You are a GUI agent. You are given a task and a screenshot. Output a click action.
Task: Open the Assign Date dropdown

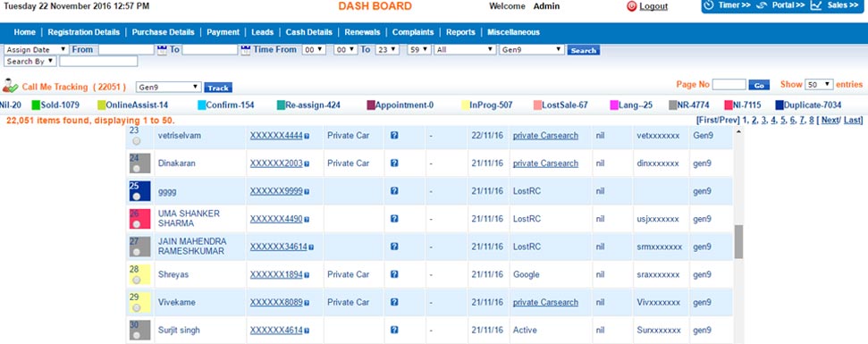(x=36, y=50)
